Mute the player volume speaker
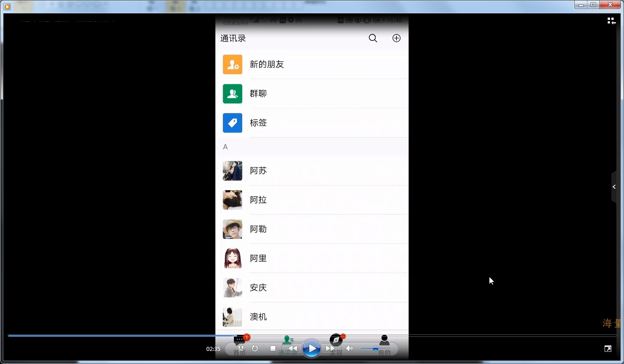The height and width of the screenshot is (364, 624). pos(349,349)
